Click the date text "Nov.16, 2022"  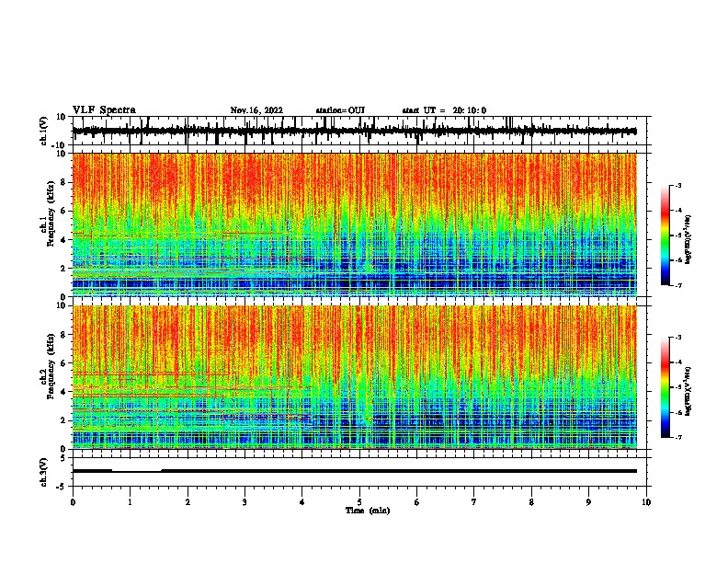[256, 110]
